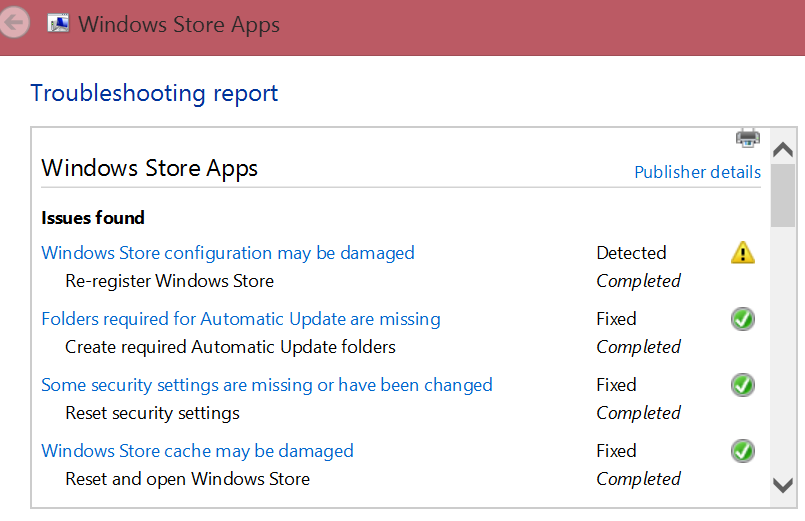Click green checkmark beside Automatic Update folders issue

point(743,319)
